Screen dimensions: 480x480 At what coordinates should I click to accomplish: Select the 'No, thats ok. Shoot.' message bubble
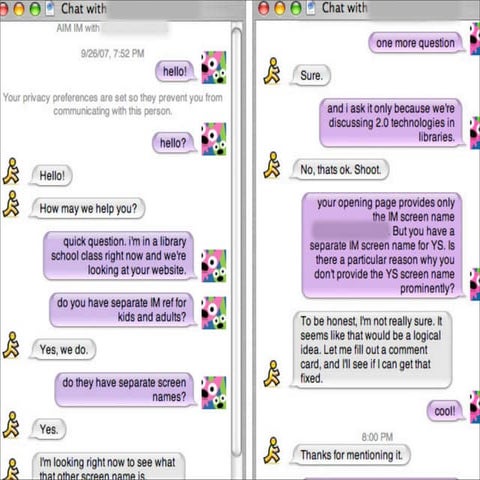coord(340,170)
